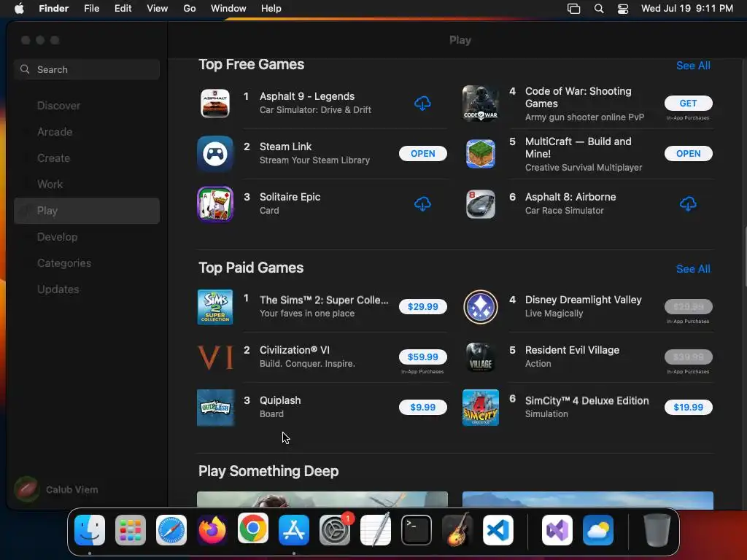Click See All for Top Free Games
Screen dimensions: 747x560
tap(693, 66)
